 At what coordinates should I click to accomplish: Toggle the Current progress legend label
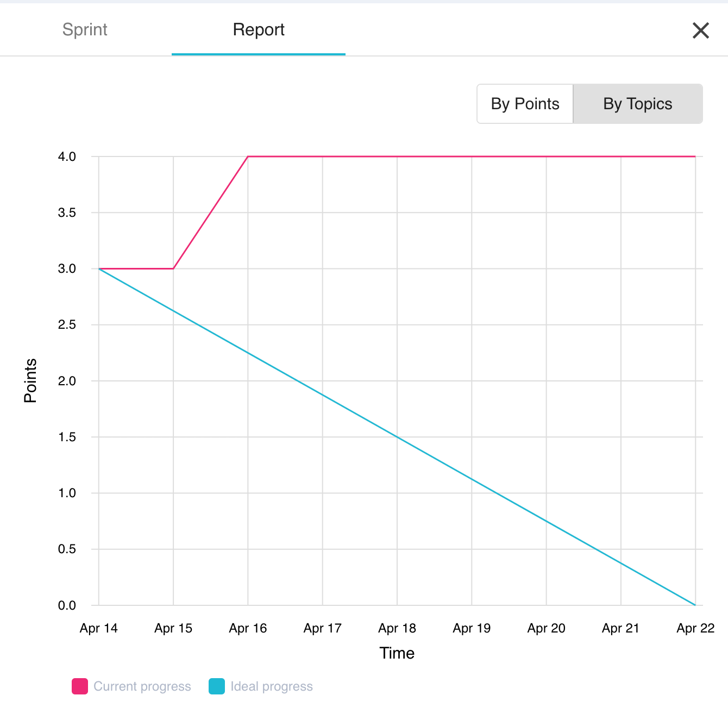142,686
